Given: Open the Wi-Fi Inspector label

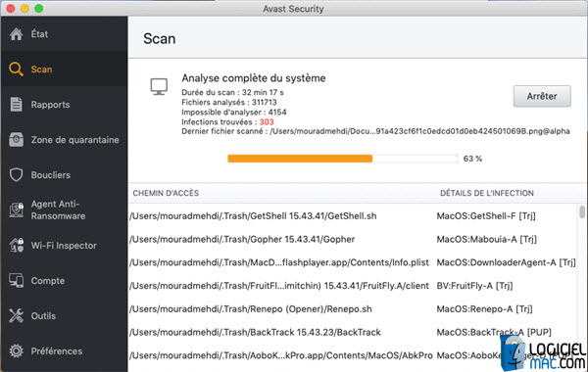Looking at the screenshot, I should pyautogui.click(x=64, y=246).
